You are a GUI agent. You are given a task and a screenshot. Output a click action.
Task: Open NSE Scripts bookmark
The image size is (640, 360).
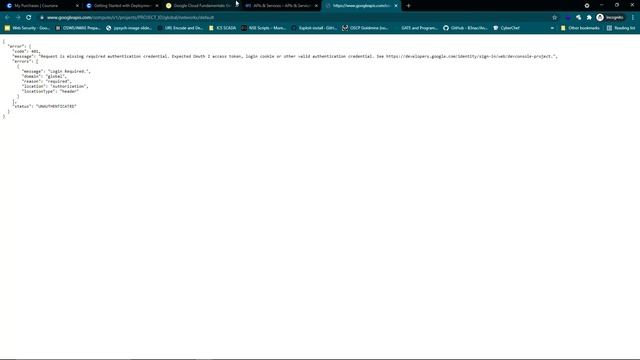(264, 28)
